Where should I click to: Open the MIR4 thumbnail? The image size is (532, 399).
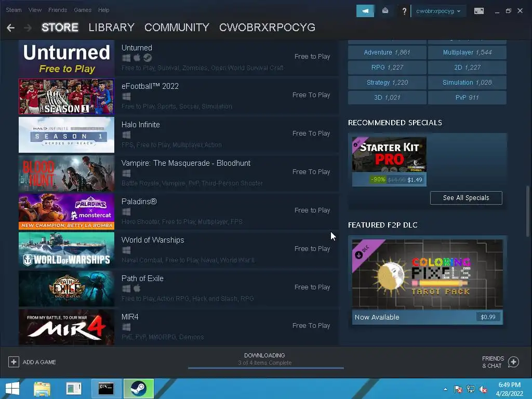[66, 327]
